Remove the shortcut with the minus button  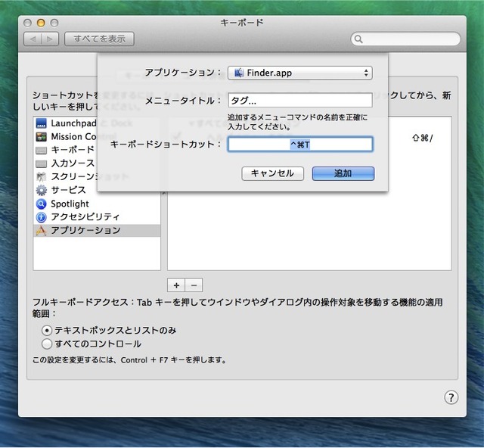[194, 285]
